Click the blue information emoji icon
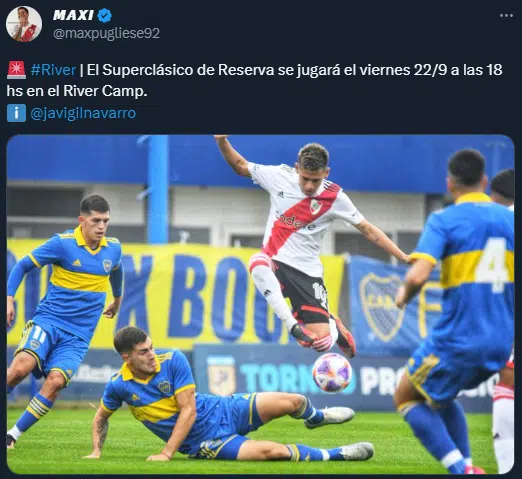 click(16, 113)
